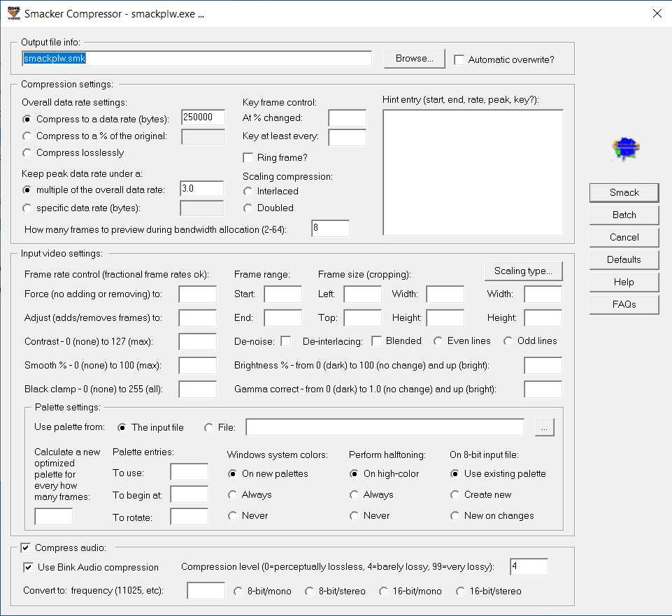Click the palette File path field
The width and height of the screenshot is (672, 616).
[385, 427]
